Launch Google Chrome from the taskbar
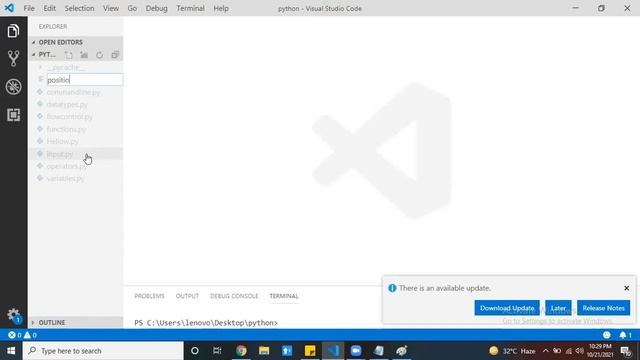 click(x=241, y=351)
